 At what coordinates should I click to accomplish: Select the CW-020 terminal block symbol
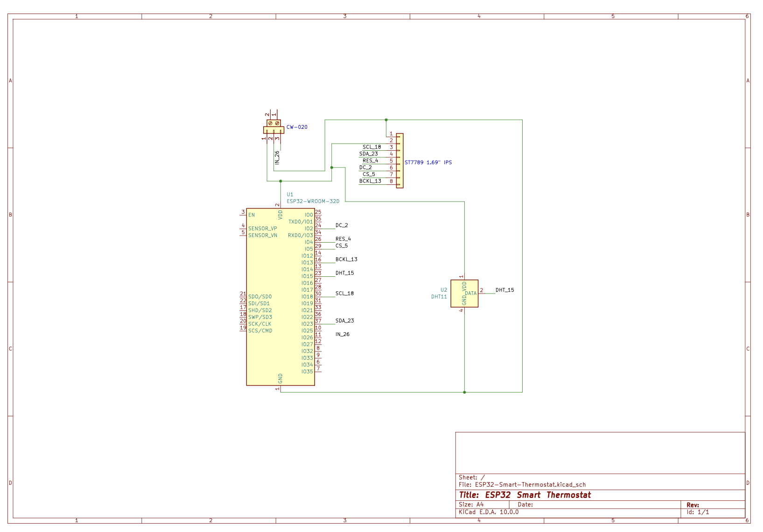tap(273, 126)
